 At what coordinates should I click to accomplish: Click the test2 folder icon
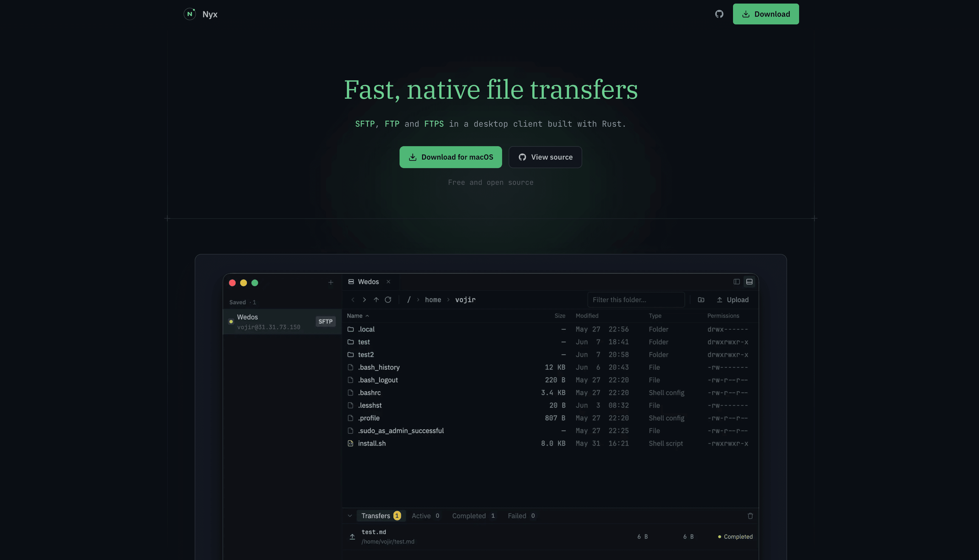pyautogui.click(x=351, y=355)
